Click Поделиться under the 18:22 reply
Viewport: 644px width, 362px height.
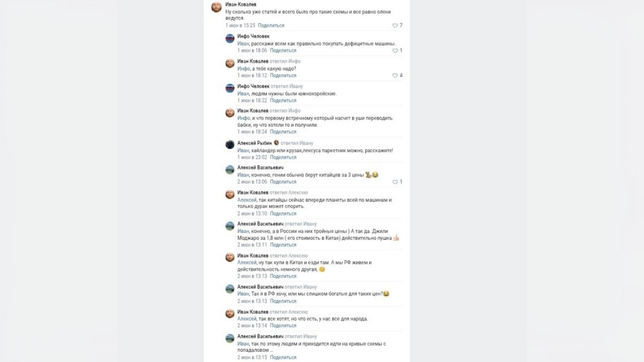pos(283,101)
